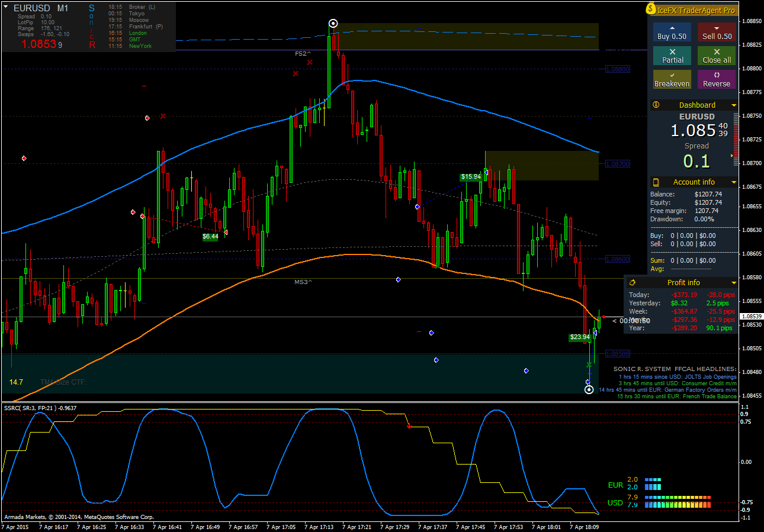Collapse the Profit info section arrow

point(734,283)
